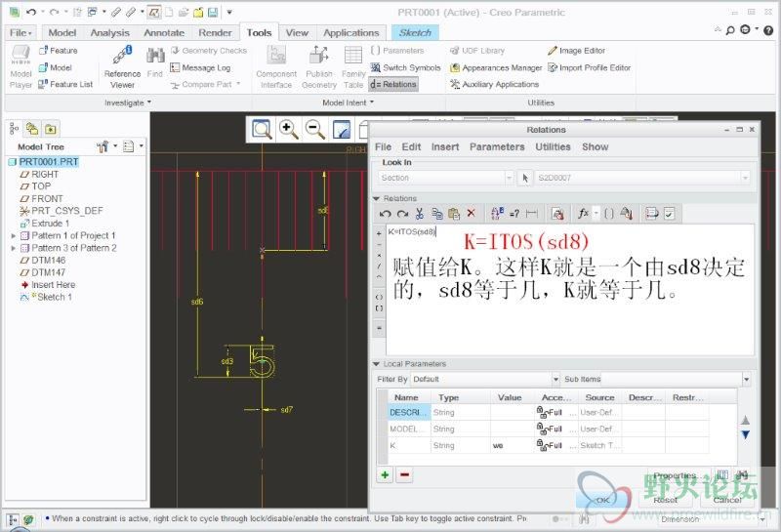
Task: Click the Copy icon in Relations toolbar
Action: (436, 214)
